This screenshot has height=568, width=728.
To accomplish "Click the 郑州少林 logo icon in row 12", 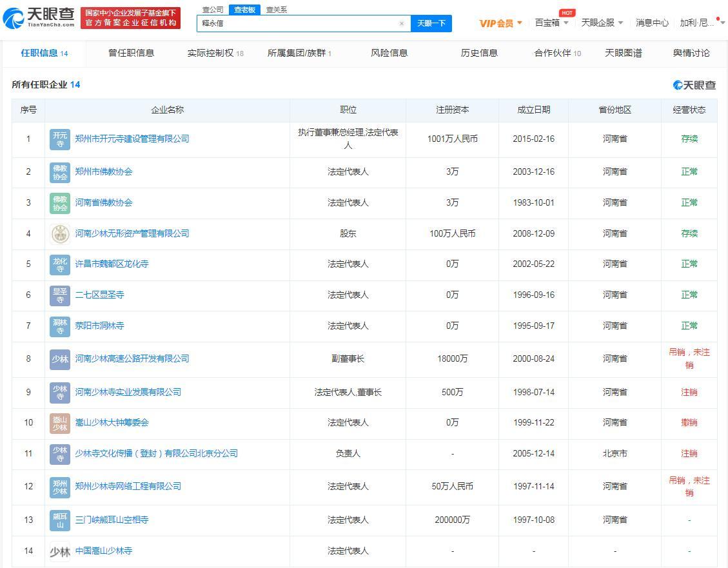I will [60, 487].
